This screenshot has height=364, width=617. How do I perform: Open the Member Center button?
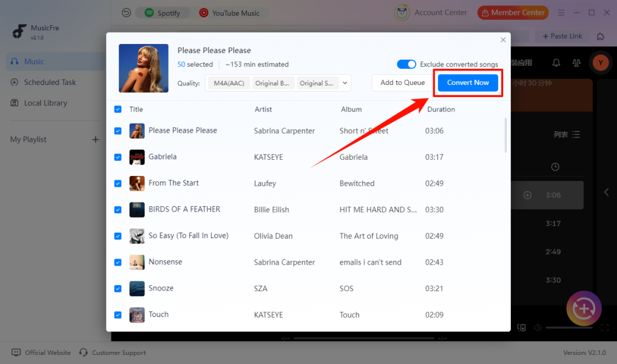click(513, 13)
